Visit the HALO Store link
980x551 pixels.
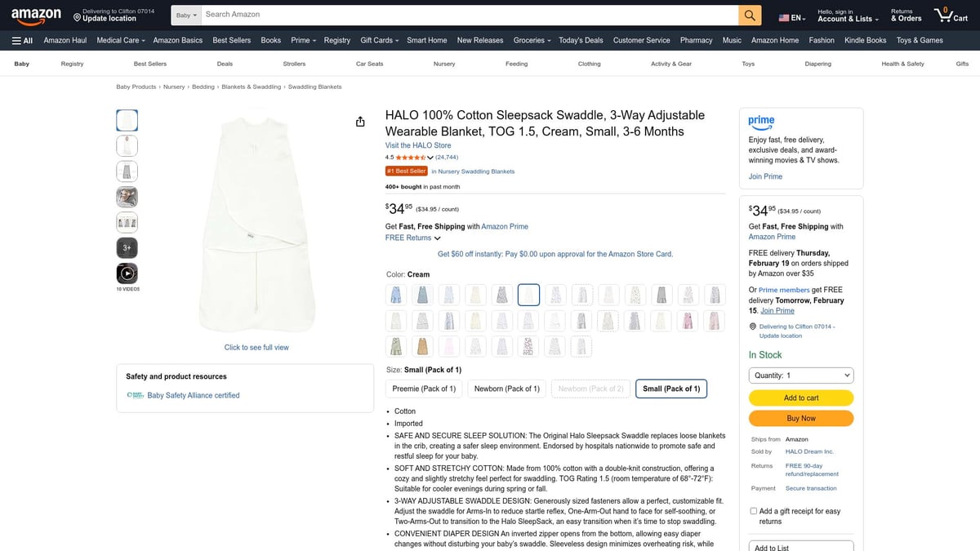coord(418,145)
